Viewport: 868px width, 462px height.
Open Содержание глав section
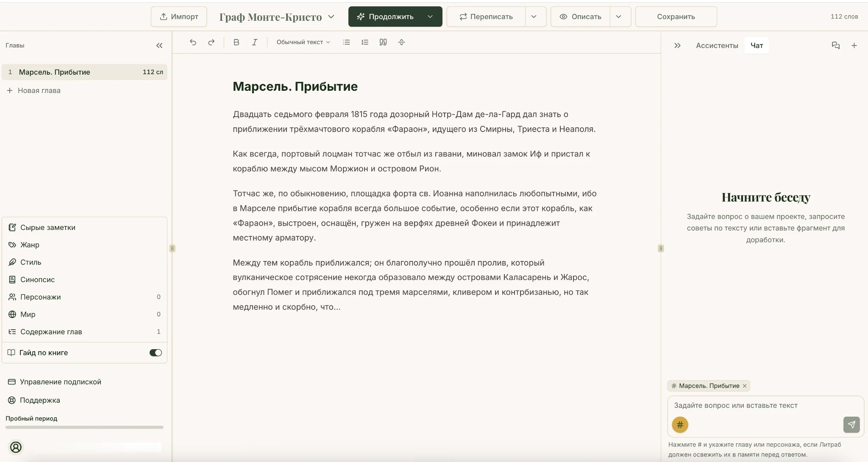[x=84, y=332]
